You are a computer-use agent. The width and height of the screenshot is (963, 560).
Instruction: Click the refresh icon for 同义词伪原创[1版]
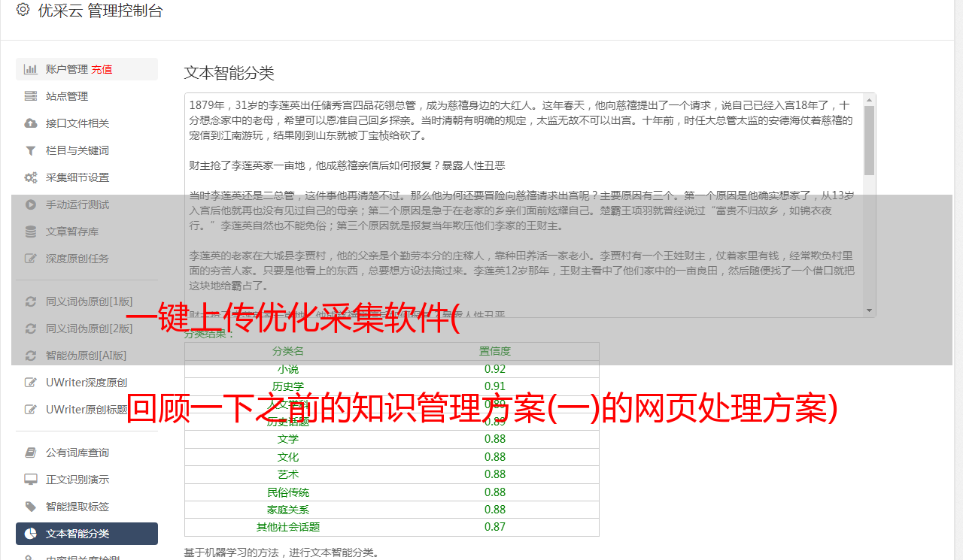click(31, 301)
